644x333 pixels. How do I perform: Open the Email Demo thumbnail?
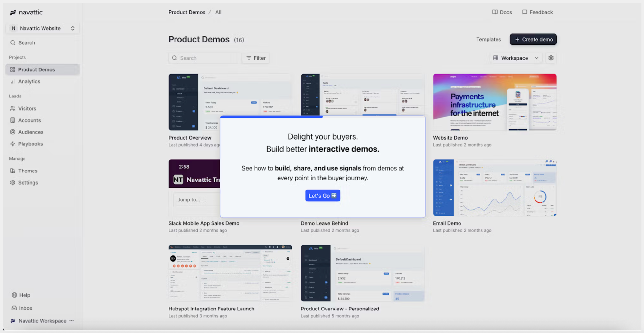495,188
